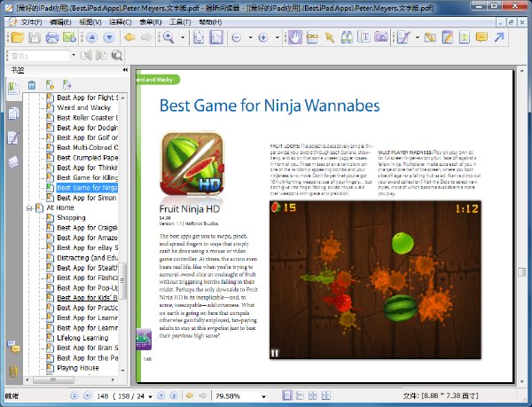
Task: Select the typewriter text tool
Action: (464, 37)
